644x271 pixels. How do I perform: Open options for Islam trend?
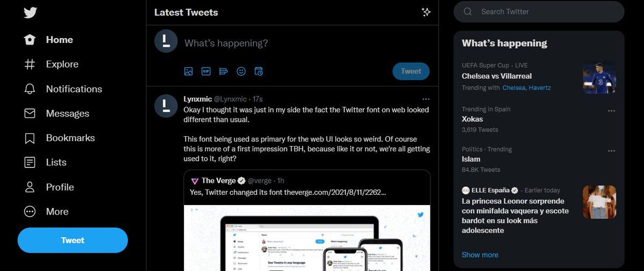tap(611, 151)
